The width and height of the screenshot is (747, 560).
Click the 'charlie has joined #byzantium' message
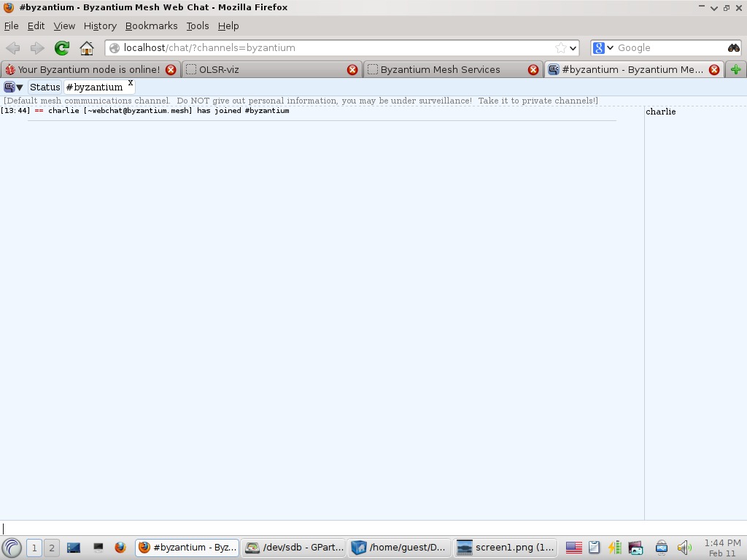(x=145, y=111)
